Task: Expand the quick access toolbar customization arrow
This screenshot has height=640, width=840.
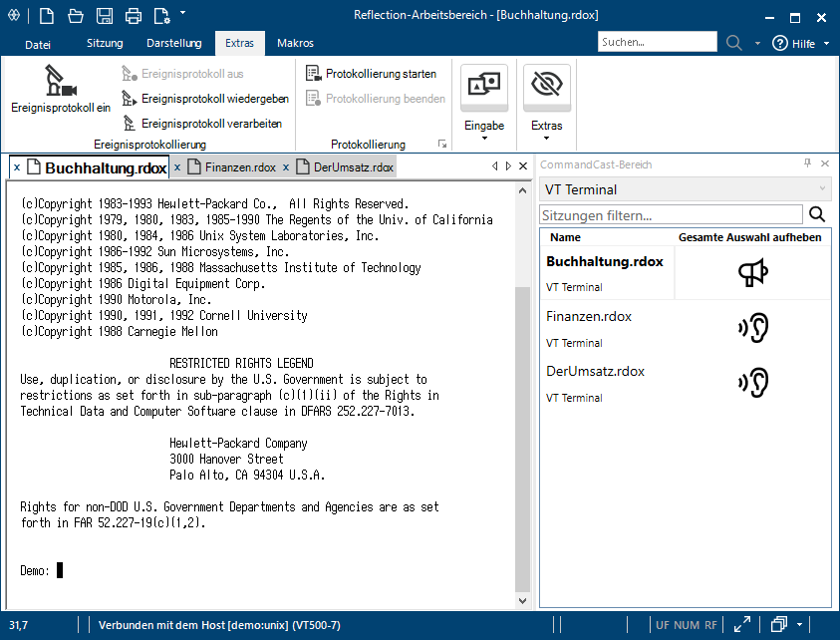Action: coord(182,12)
